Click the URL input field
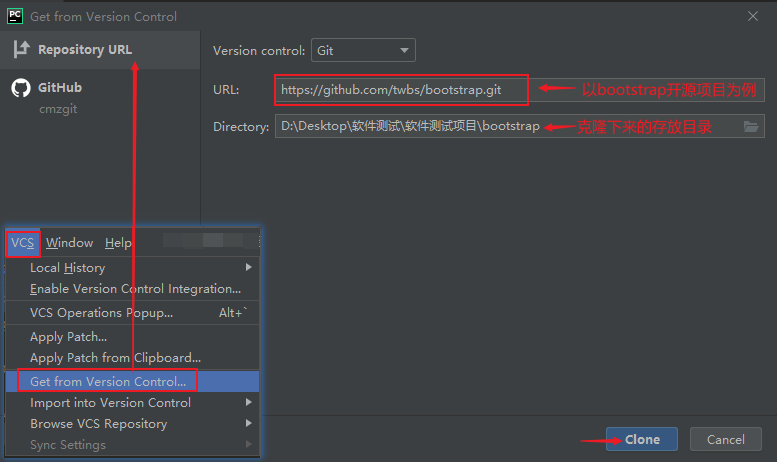The width and height of the screenshot is (777, 462). click(519, 90)
